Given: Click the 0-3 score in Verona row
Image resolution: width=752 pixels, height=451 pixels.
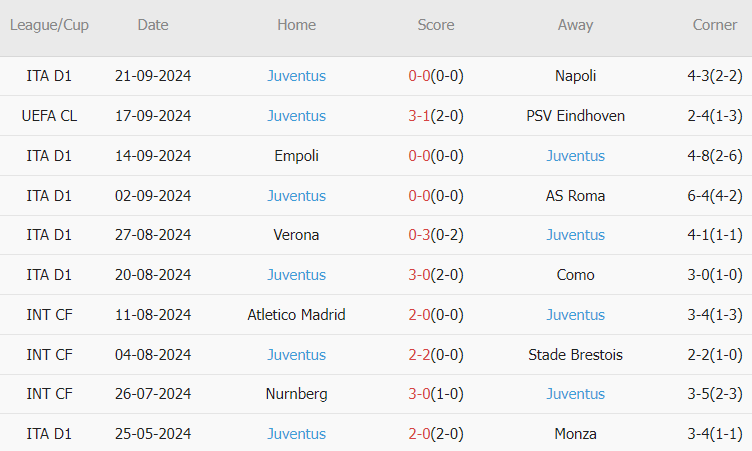Looking at the screenshot, I should point(419,235).
